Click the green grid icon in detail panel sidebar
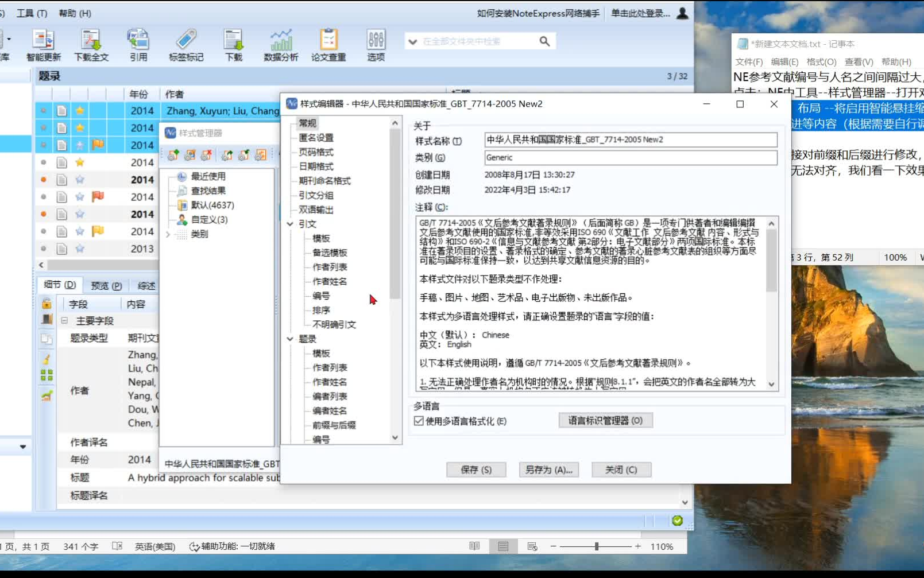 pos(47,375)
